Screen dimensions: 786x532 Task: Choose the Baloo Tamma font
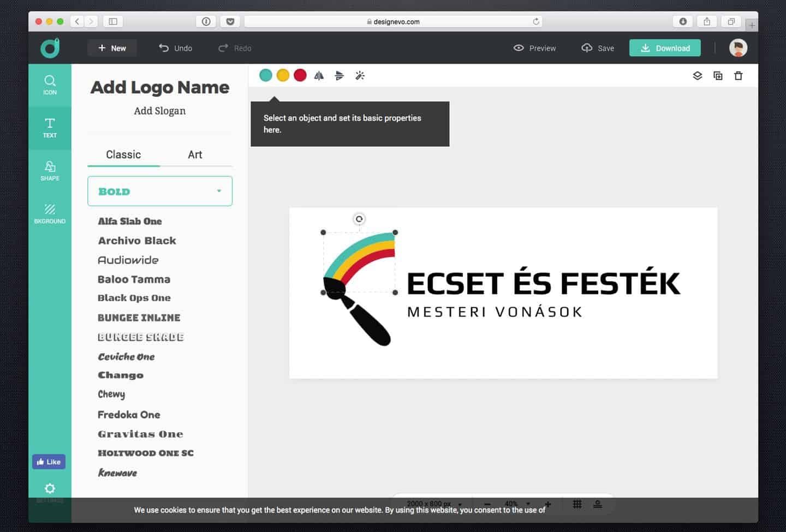click(x=134, y=279)
